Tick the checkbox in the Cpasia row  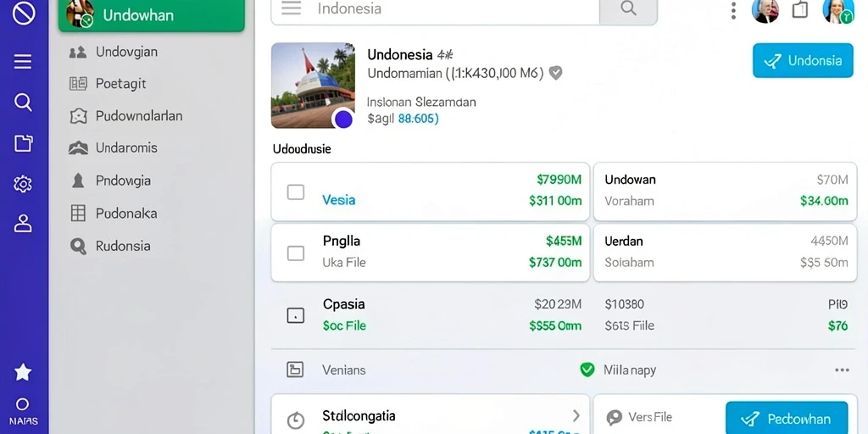point(296,315)
